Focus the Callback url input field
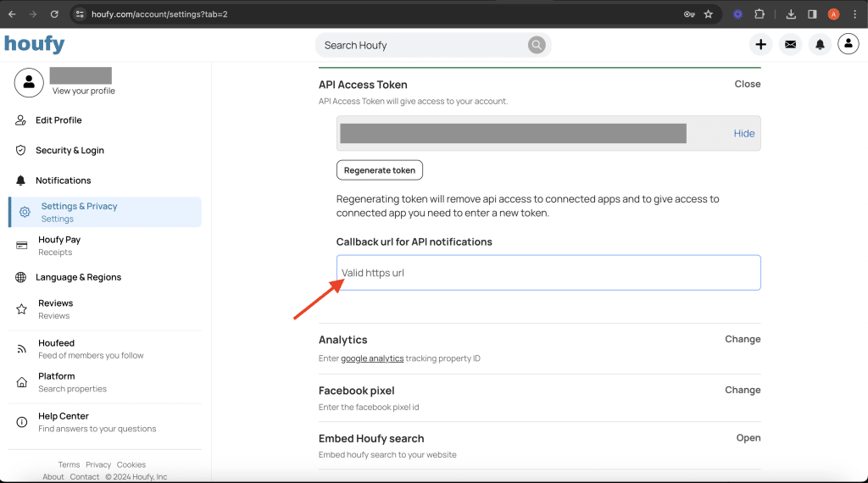868x483 pixels. [548, 273]
